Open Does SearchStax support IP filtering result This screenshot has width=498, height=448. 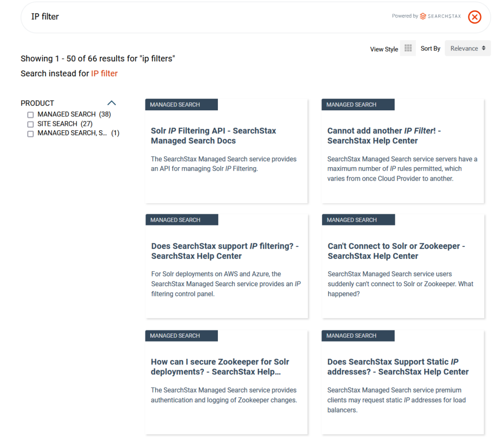click(x=225, y=251)
